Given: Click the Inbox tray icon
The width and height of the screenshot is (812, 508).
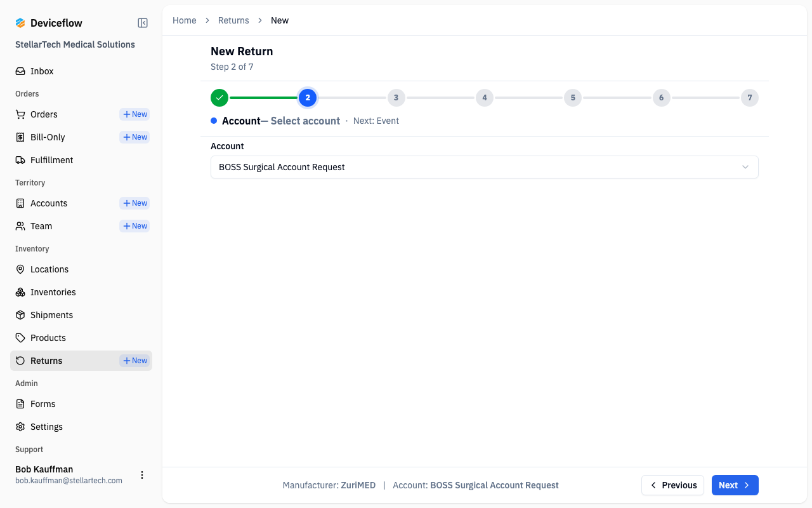Looking at the screenshot, I should coord(20,71).
